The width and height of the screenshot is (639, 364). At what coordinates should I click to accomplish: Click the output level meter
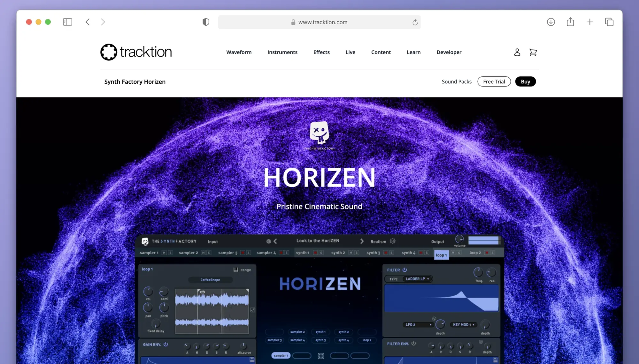(484, 240)
